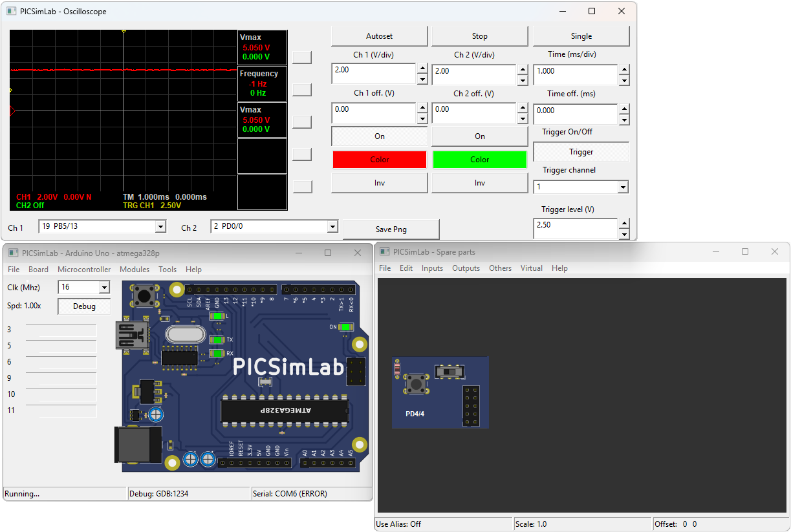Open the Outputs menu in Spare parts
The image size is (791, 532).
[466, 268]
